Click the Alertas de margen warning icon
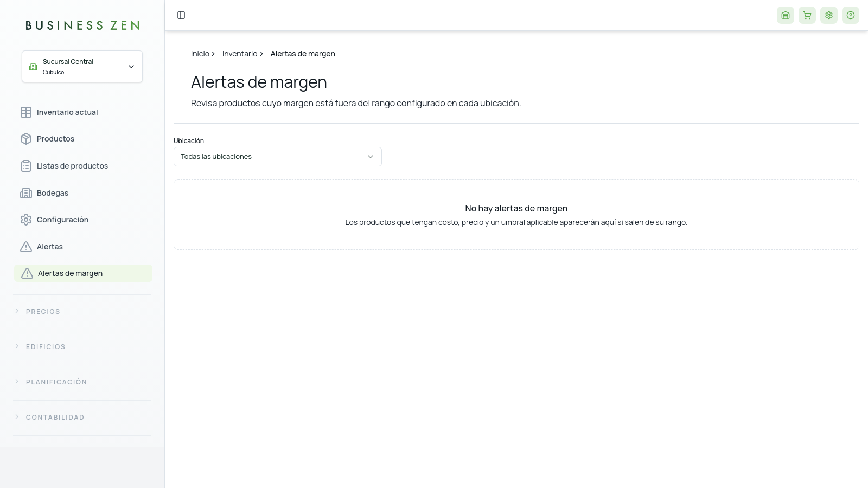The image size is (868, 488). pos(27,273)
